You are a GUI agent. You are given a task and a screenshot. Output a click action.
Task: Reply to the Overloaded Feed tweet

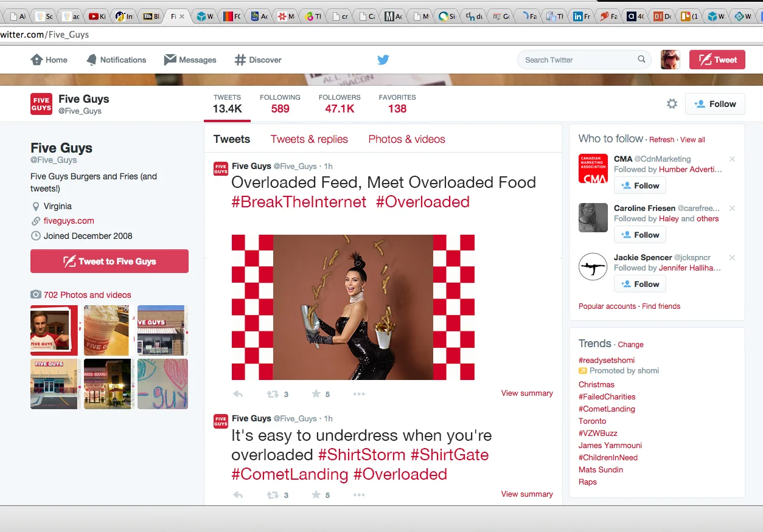(238, 394)
